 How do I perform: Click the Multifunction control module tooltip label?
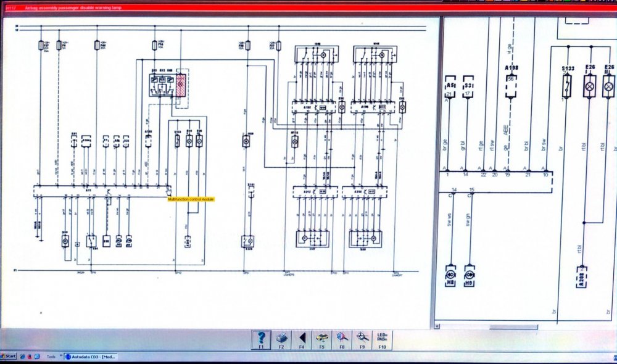[x=191, y=200]
